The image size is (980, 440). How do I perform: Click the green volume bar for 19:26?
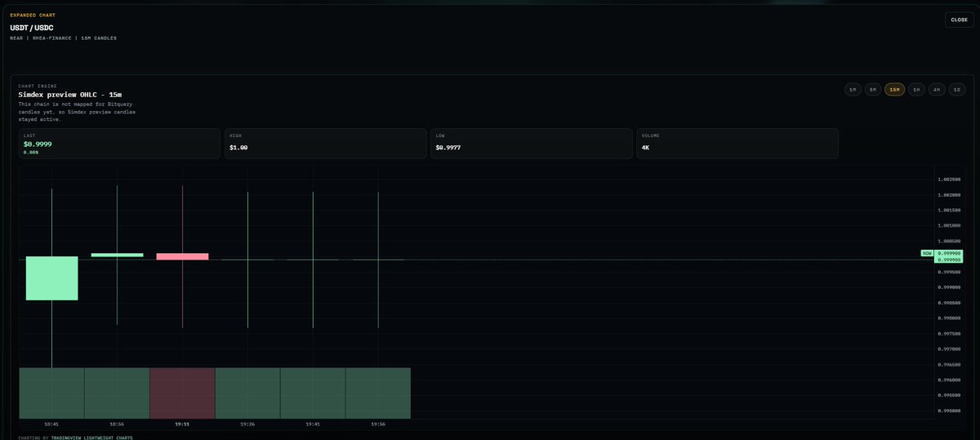pos(247,393)
